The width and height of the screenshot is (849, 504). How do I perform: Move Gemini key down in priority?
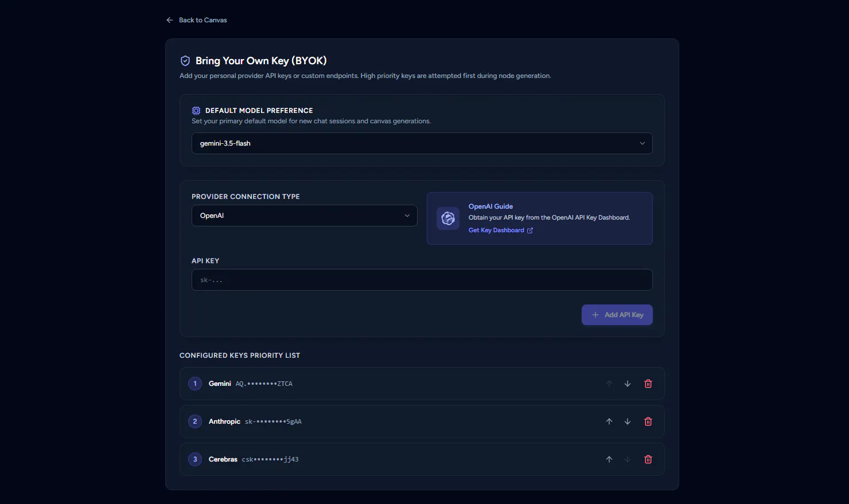(628, 384)
